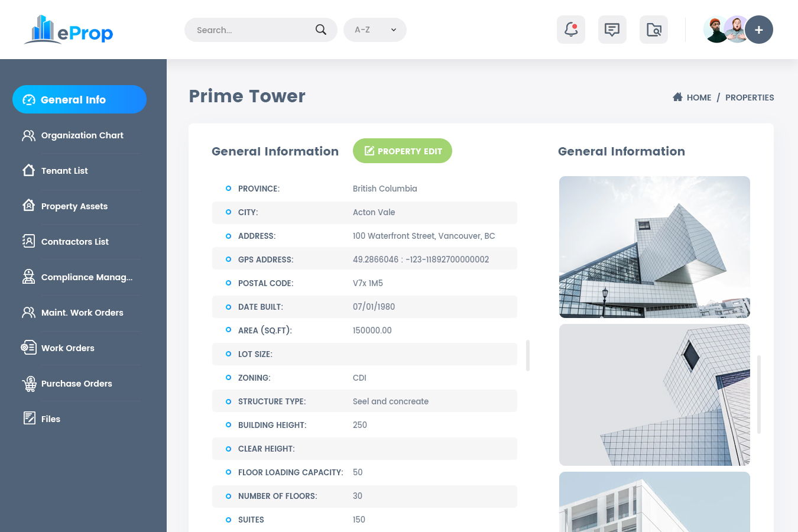
Task: Select the Files icon in the sidebar
Action: [x=29, y=419]
